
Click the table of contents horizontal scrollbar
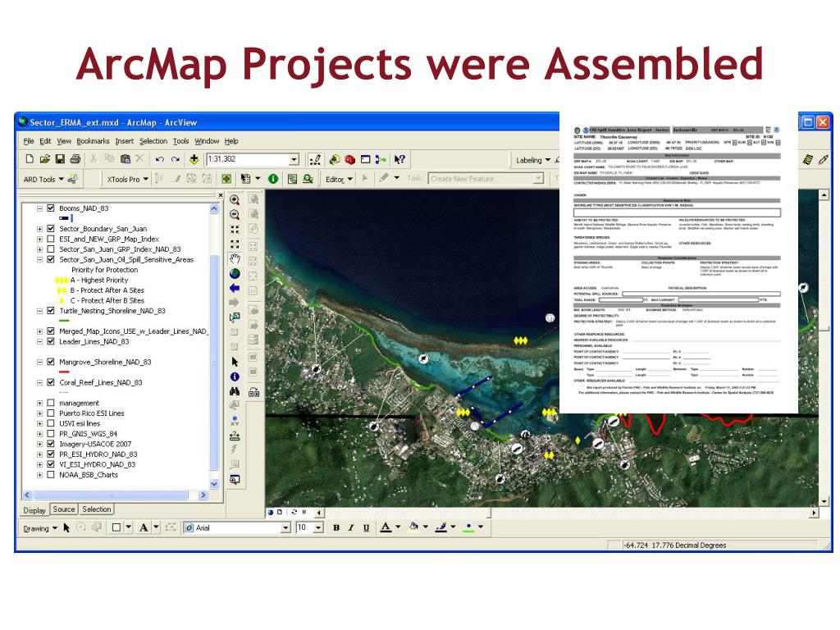tap(115, 495)
